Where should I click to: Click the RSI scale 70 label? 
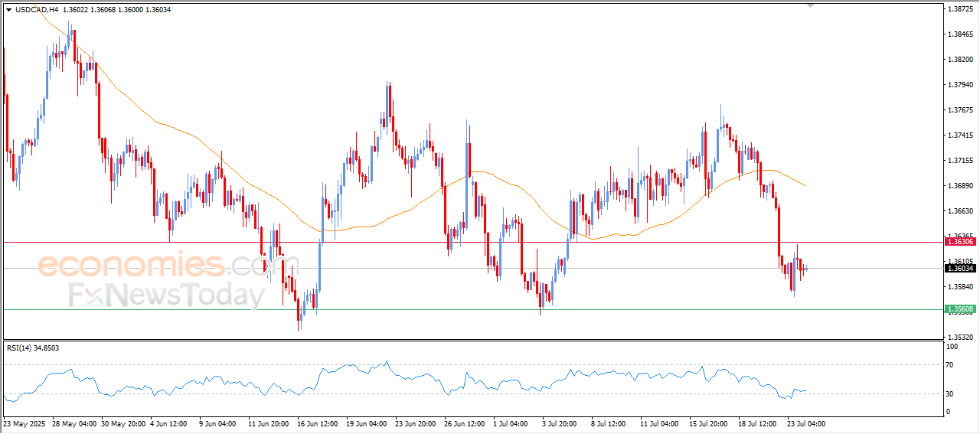pyautogui.click(x=951, y=365)
